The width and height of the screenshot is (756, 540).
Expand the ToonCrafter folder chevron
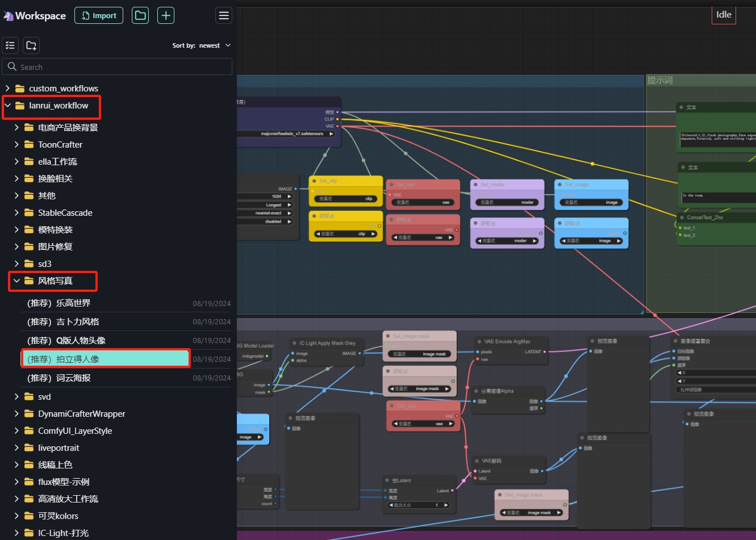(x=16, y=145)
